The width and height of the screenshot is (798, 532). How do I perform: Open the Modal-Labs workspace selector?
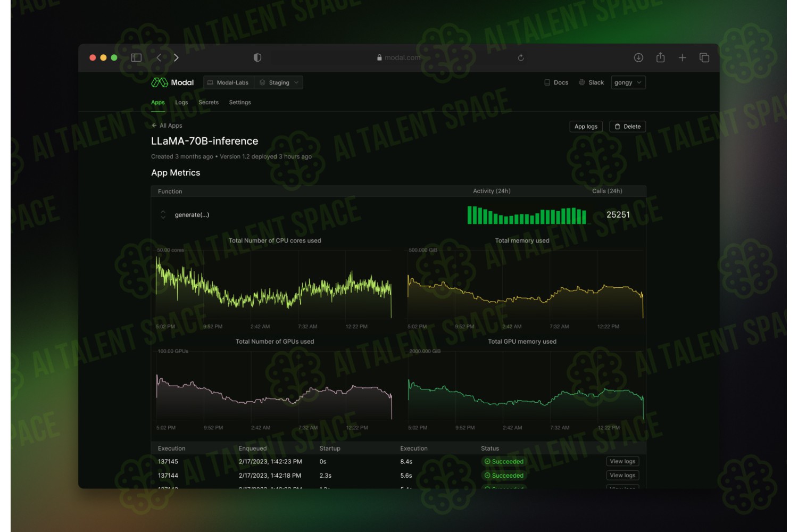(x=228, y=82)
